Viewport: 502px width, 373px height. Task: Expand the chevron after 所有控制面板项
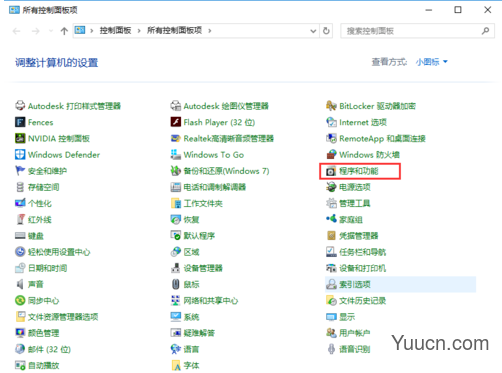pyautogui.click(x=210, y=31)
